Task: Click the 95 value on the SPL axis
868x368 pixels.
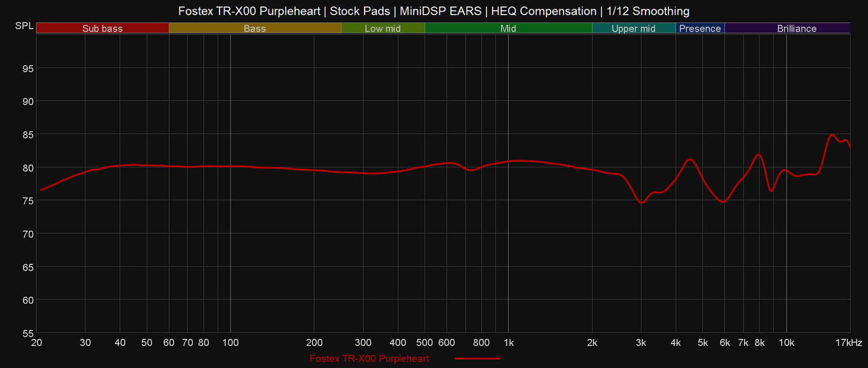Action: (27, 68)
